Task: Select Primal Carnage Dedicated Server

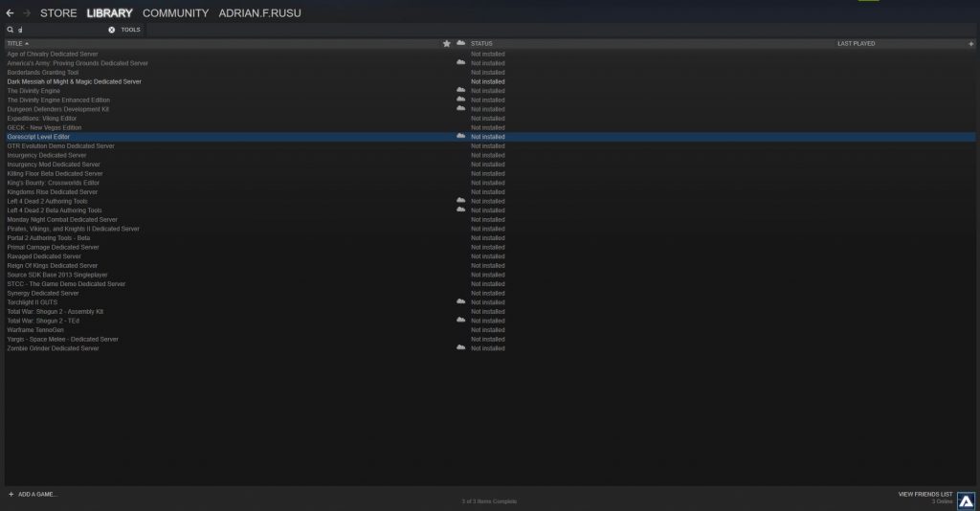Action: (x=53, y=248)
